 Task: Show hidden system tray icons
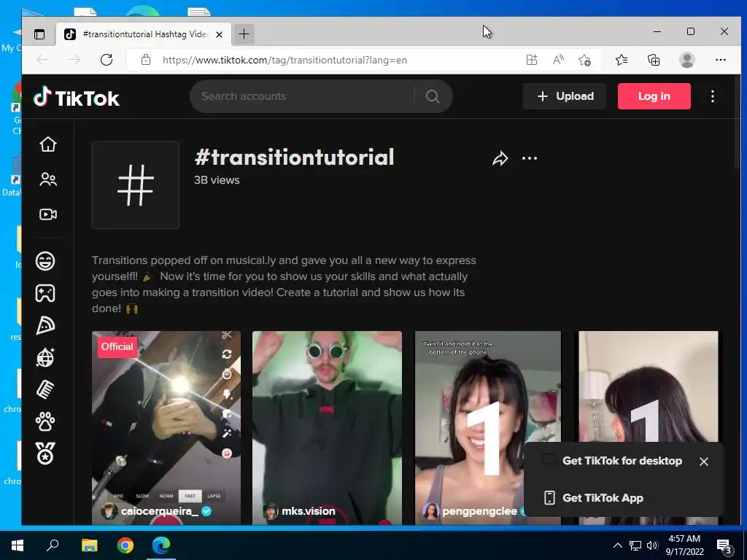tap(617, 545)
